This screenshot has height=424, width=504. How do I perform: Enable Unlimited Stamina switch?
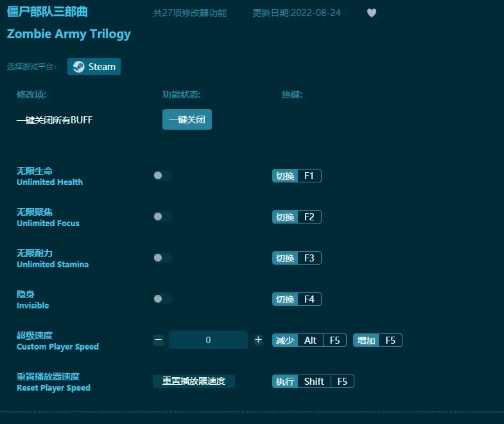point(162,258)
